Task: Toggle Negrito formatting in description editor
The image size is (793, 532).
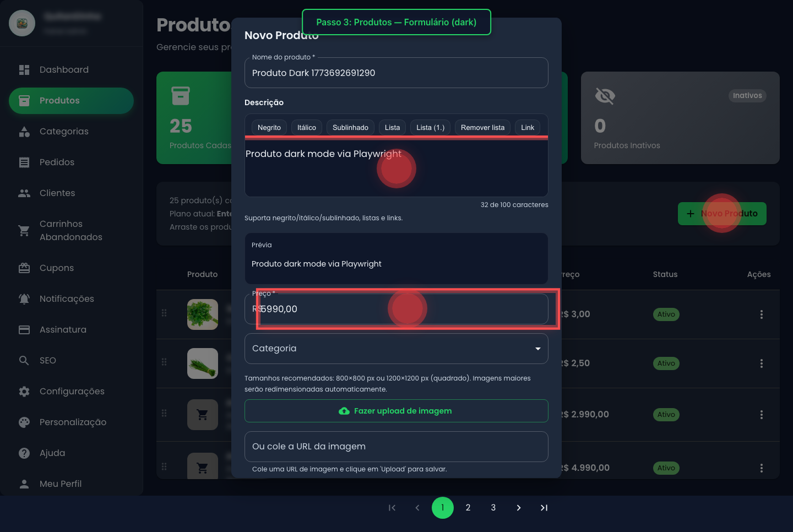Action: (269, 128)
